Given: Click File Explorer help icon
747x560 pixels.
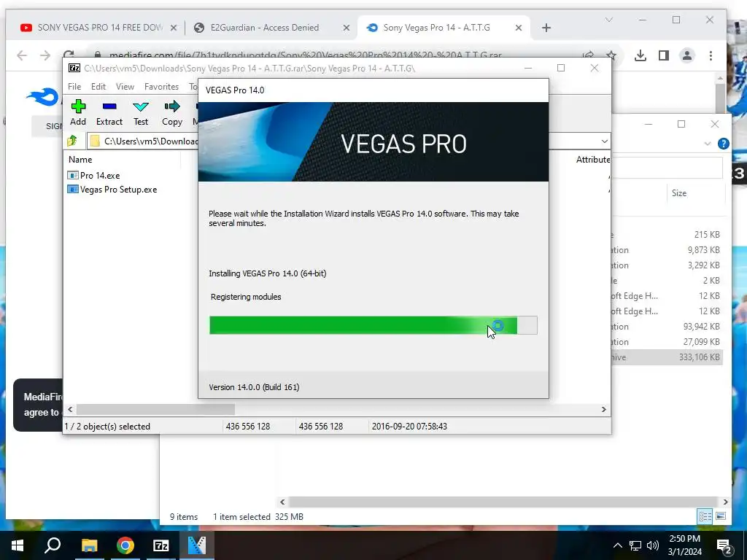Looking at the screenshot, I should pos(723,144).
